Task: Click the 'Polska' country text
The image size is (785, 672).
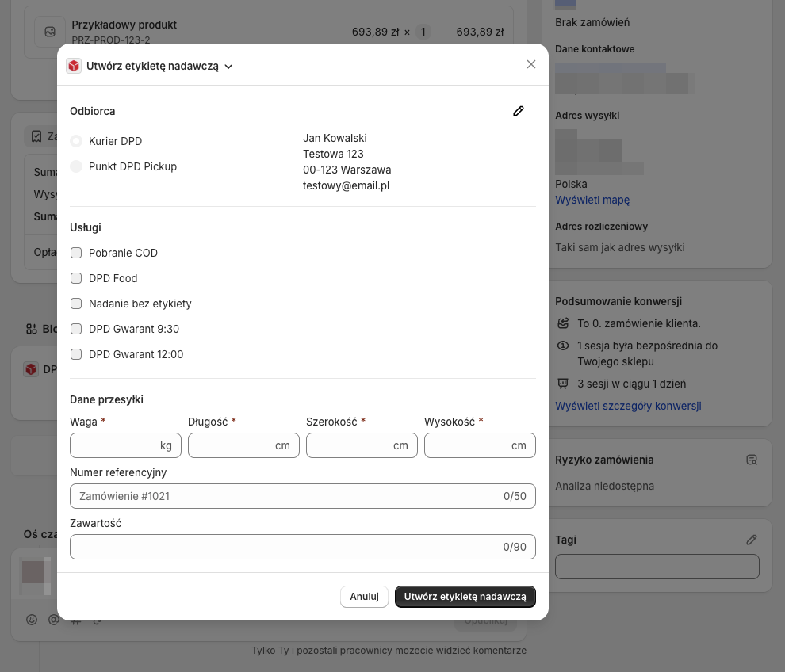Action: [x=571, y=184]
